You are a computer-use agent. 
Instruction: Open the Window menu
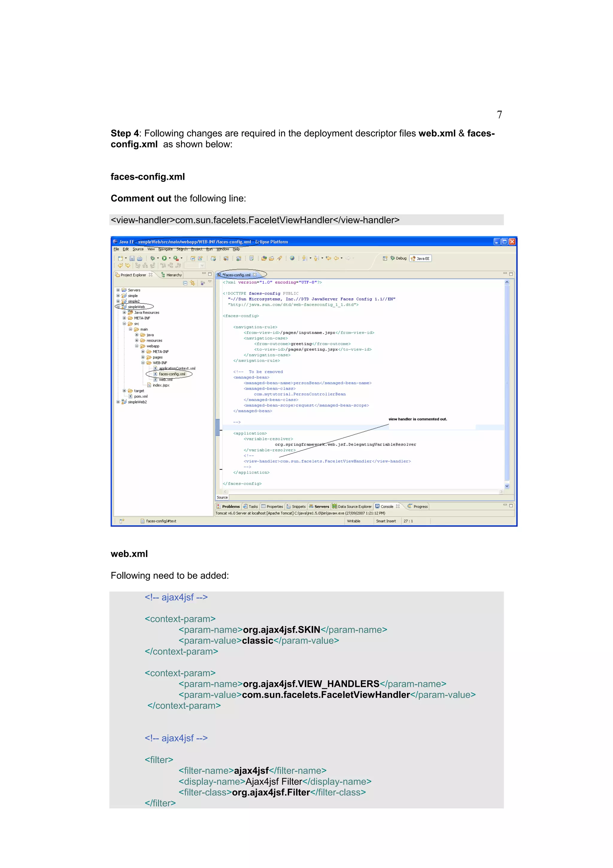click(x=222, y=249)
